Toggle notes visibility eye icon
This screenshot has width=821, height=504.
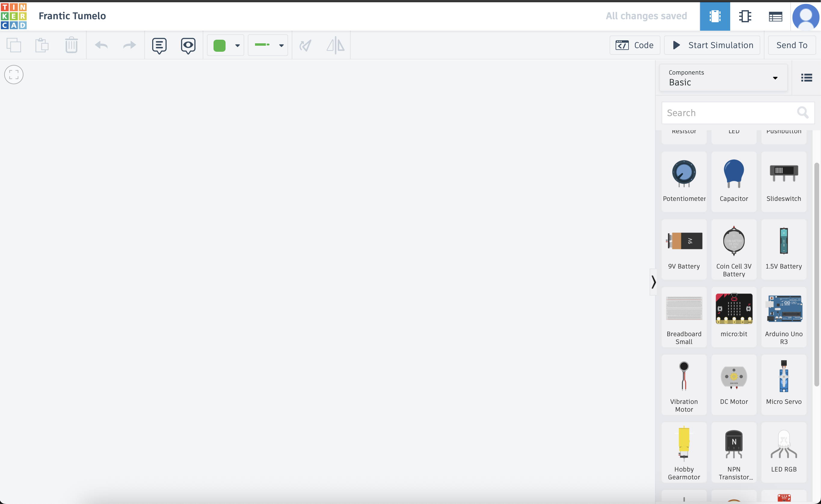point(188,45)
